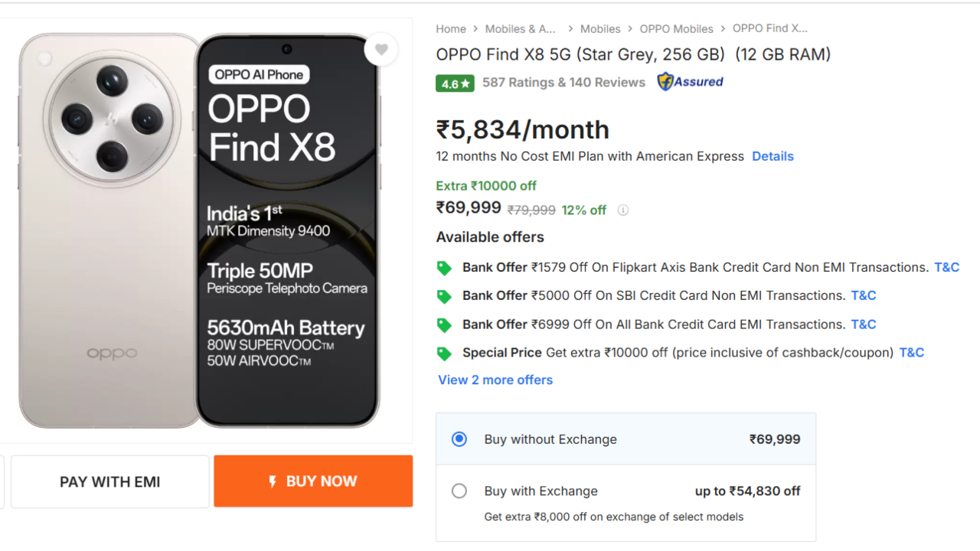Image resolution: width=980 pixels, height=551 pixels.
Task: View 587 Ratings & 140 Reviews
Action: pyautogui.click(x=563, y=83)
